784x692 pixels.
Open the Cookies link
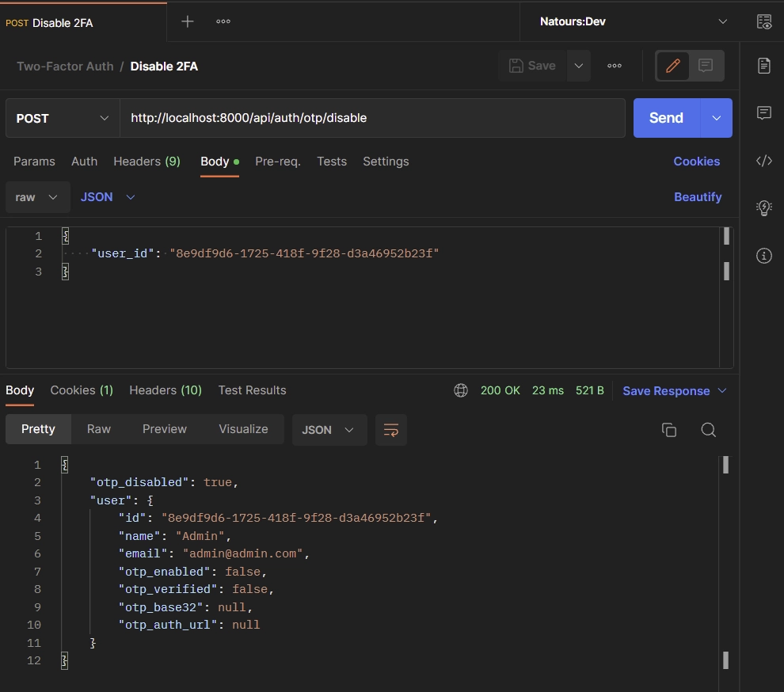(697, 162)
